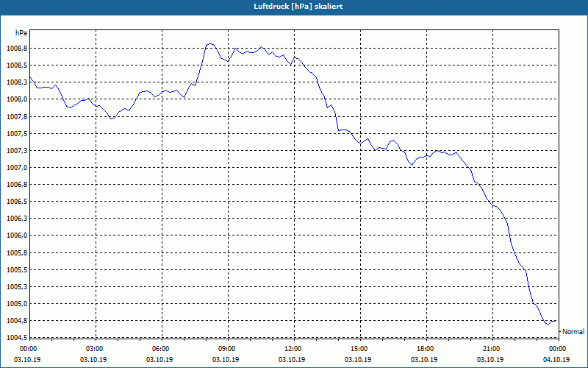
Task: Click the 03.10.19 date under 12:00
Action: pos(292,360)
